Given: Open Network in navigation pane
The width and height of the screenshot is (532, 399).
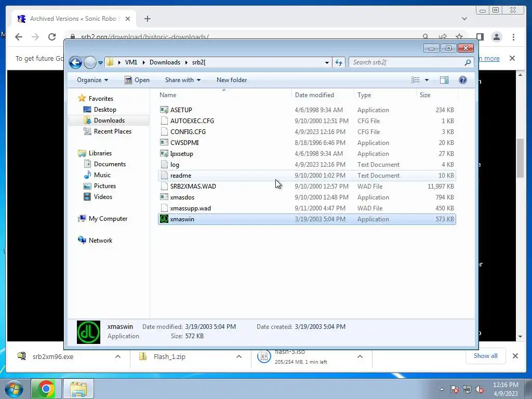Looking at the screenshot, I should pos(100,241).
